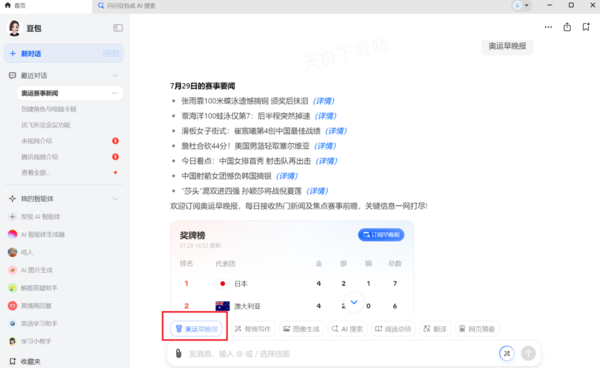Open options for the 奥运赛事新闻 conversation
Image resolution: width=600 pixels, height=368 pixels.
pyautogui.click(x=114, y=93)
